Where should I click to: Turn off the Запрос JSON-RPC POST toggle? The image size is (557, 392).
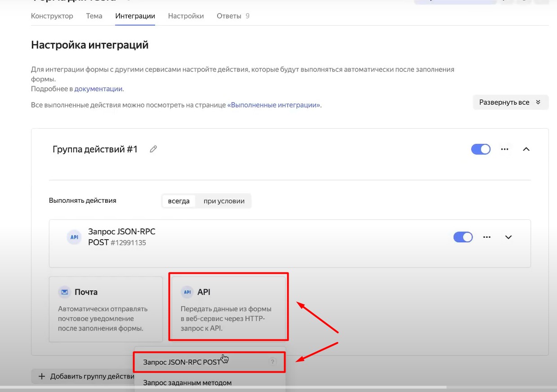(x=463, y=237)
